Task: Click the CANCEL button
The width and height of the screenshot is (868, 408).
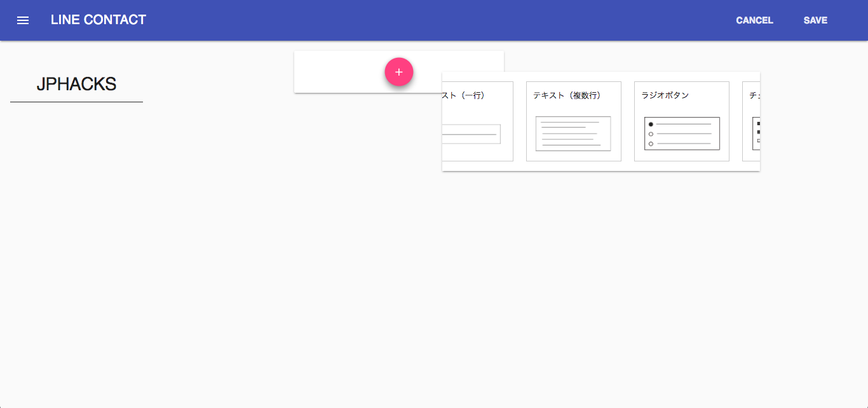Action: click(x=754, y=20)
